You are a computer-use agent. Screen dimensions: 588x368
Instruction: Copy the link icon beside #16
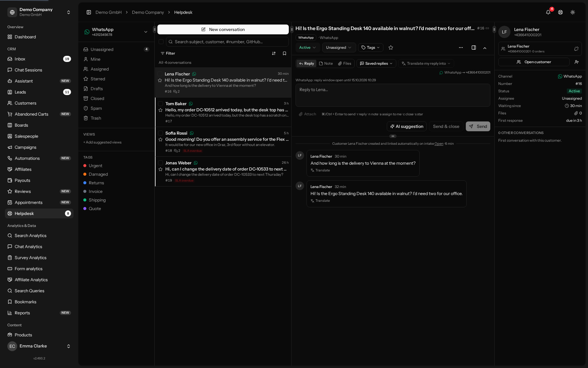(487, 28)
